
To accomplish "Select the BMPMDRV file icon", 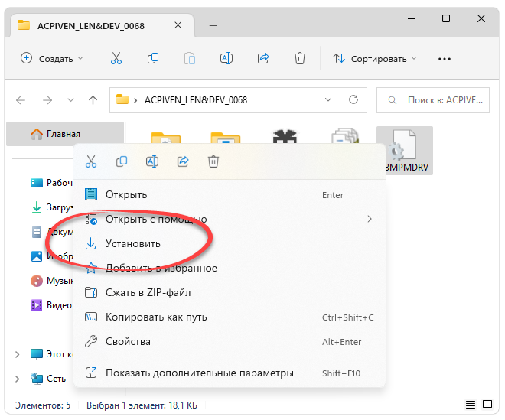I will [405, 151].
